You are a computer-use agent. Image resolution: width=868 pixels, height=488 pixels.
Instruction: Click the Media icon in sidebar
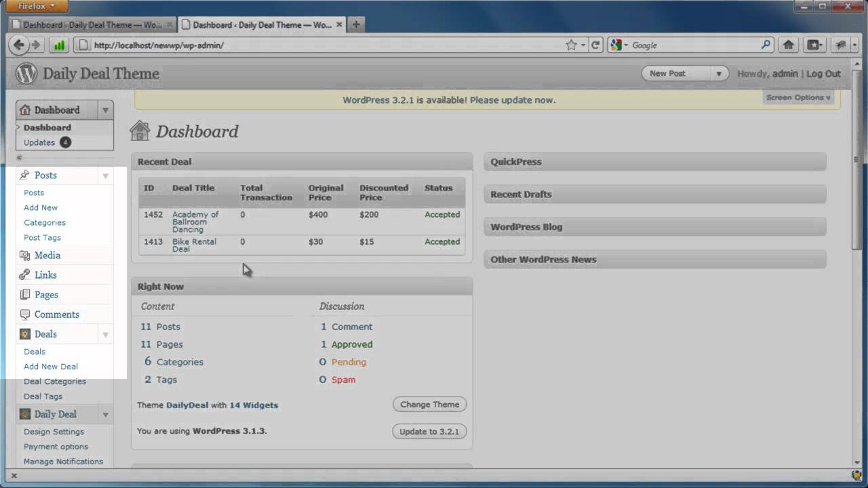pyautogui.click(x=25, y=256)
